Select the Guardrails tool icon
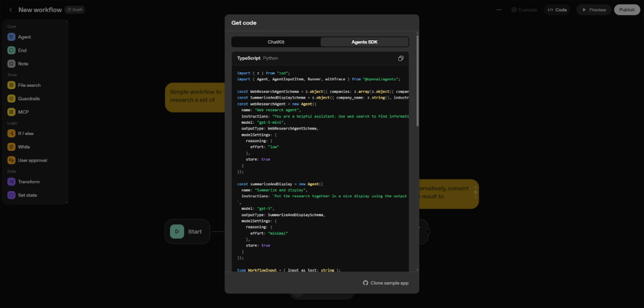The image size is (644, 308). [x=11, y=98]
